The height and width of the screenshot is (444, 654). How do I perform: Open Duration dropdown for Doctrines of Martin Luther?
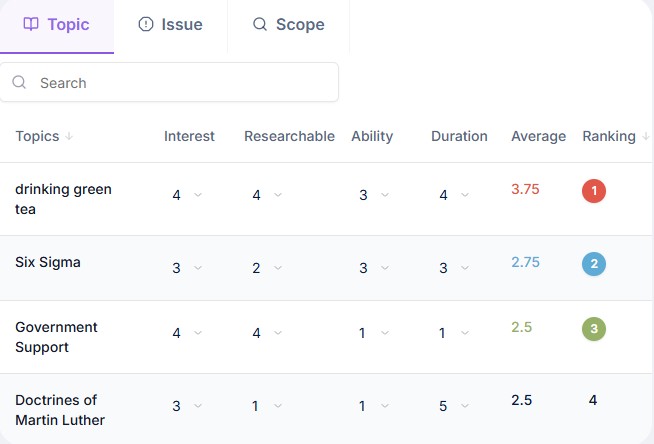coord(454,406)
